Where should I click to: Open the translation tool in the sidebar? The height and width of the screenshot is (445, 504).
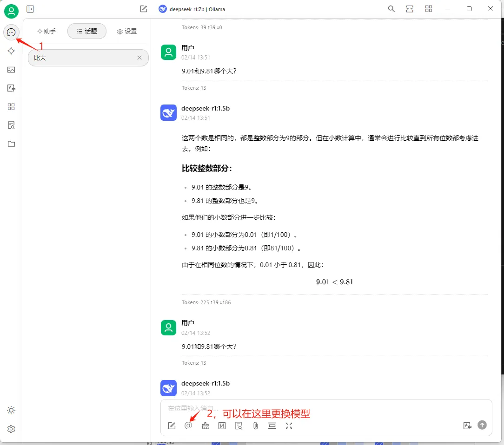[x=11, y=88]
